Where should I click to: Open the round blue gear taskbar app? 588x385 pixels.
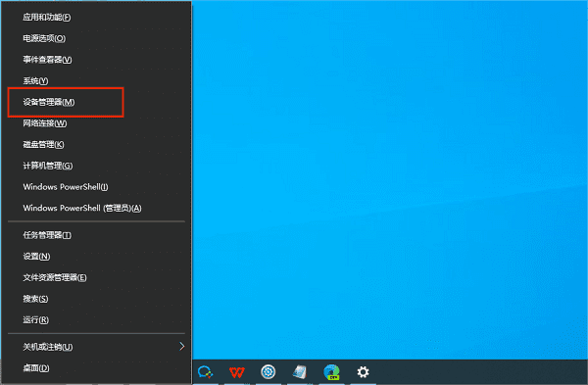[269, 372]
